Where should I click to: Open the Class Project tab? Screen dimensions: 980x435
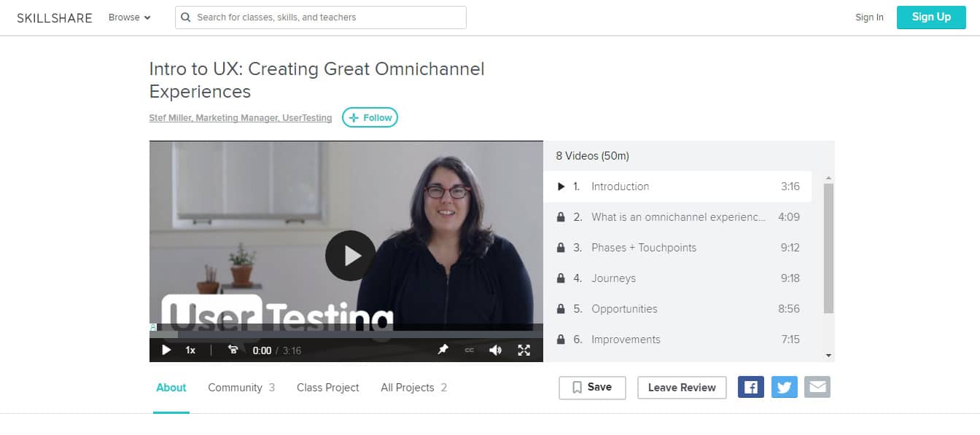(x=327, y=388)
